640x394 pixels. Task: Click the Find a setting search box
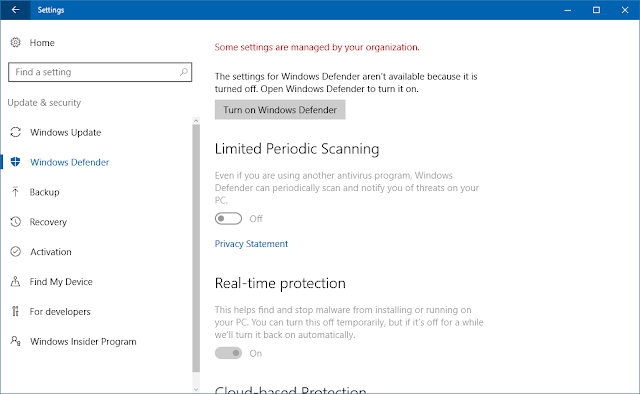[100, 72]
